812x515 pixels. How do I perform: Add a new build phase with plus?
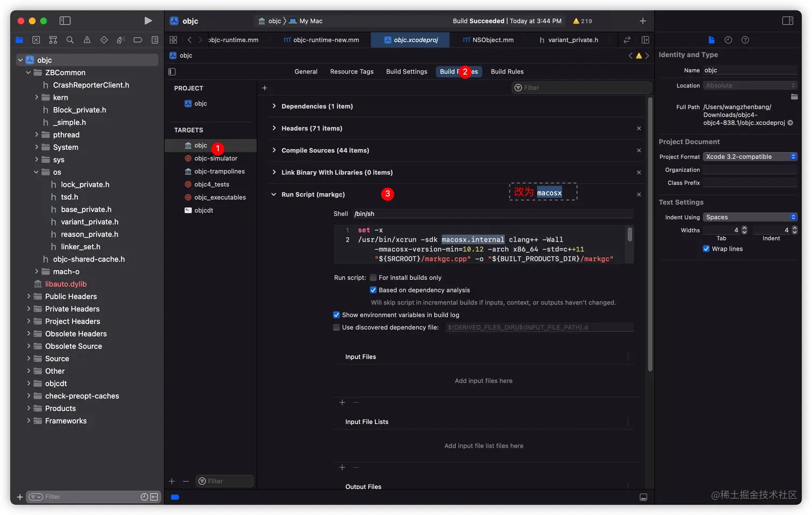tap(264, 88)
